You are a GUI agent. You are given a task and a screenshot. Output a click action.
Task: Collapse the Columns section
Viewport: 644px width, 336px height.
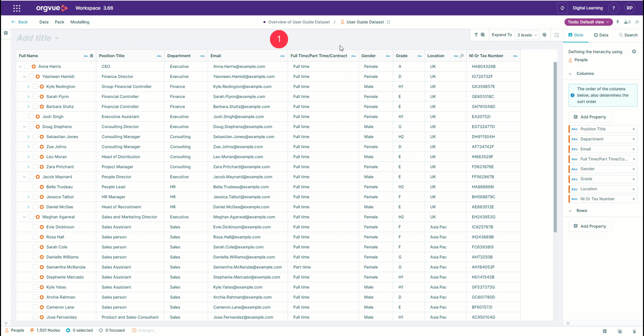(x=570, y=74)
